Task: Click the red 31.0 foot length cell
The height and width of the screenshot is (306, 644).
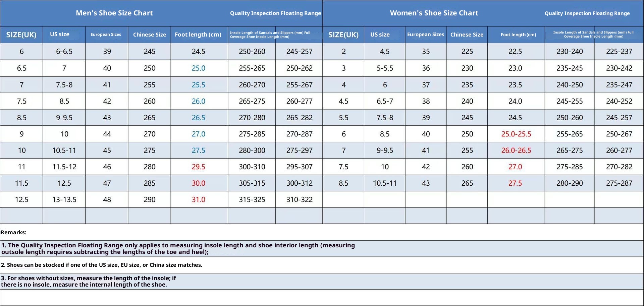Action: [x=198, y=199]
